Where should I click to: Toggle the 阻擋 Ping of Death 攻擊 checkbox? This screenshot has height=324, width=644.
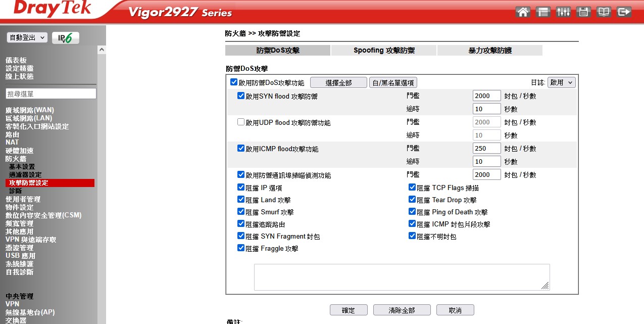click(412, 212)
